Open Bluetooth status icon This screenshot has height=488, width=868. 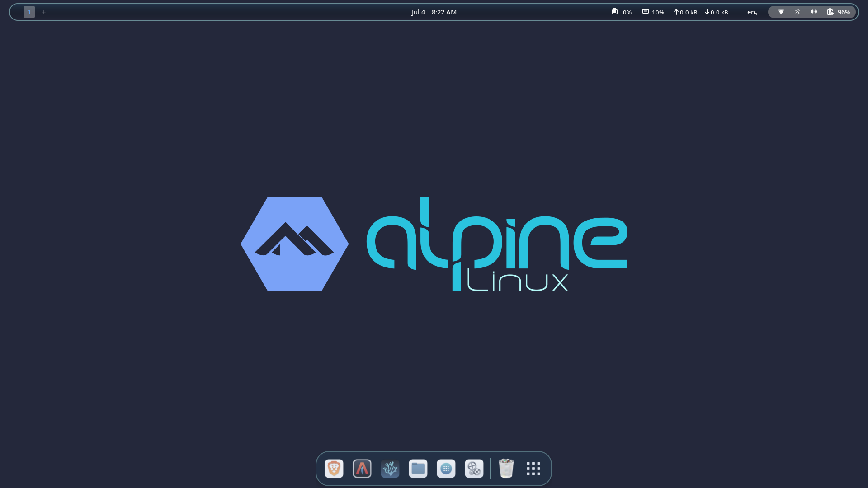click(797, 12)
